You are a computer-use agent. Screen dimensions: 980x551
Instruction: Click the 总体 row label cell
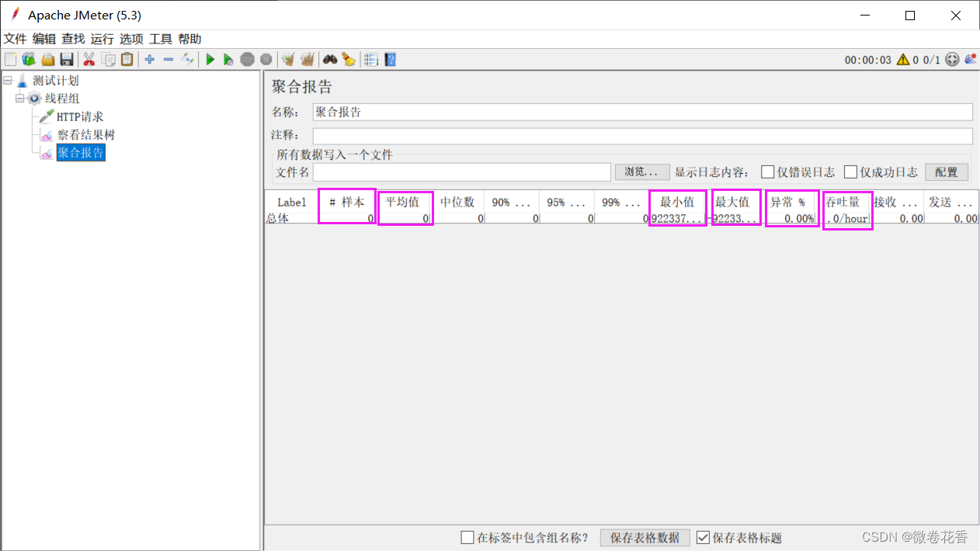[x=292, y=219]
